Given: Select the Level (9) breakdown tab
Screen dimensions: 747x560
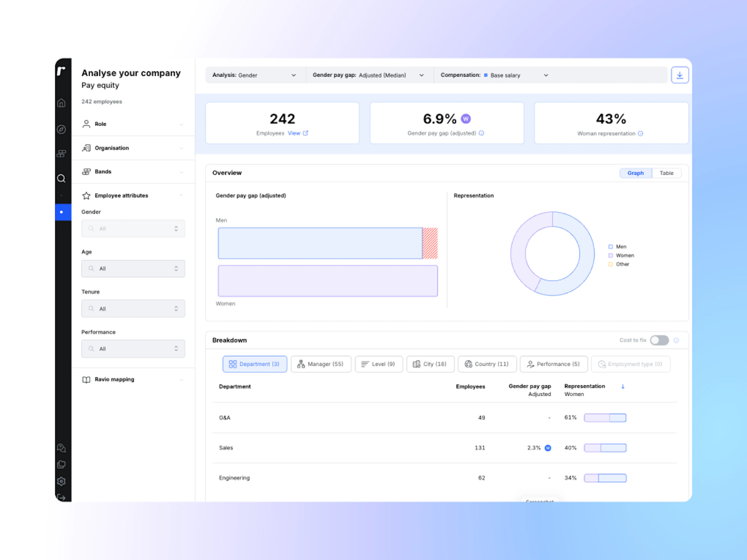Looking at the screenshot, I should (x=379, y=364).
